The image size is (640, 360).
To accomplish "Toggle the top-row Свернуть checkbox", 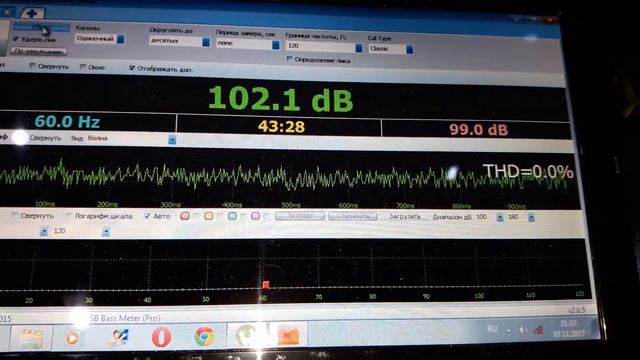I will click(32, 66).
